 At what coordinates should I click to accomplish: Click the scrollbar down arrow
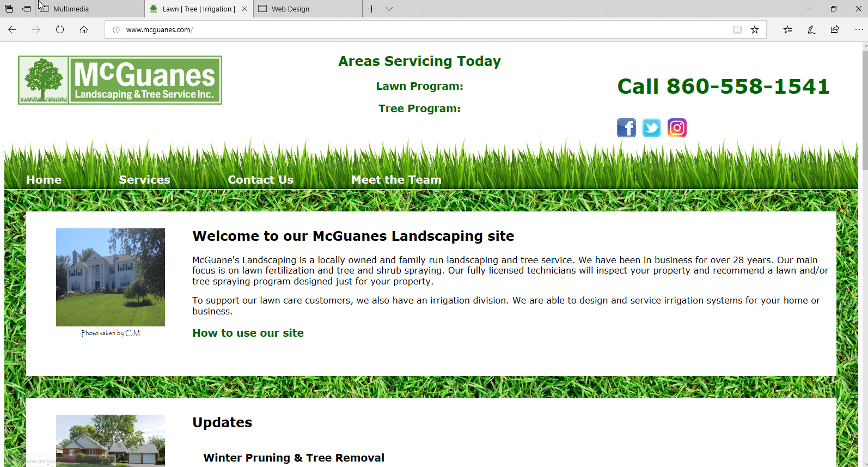tap(865, 464)
